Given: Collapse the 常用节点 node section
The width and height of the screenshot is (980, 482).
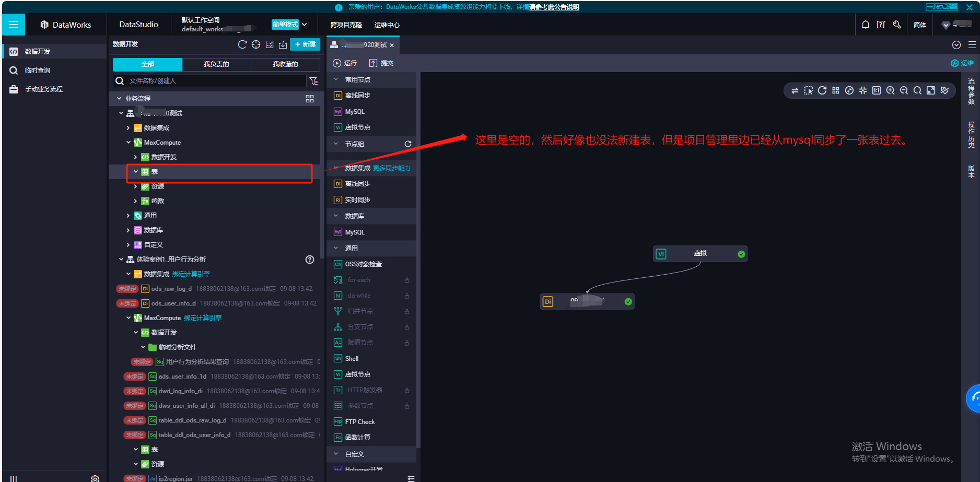Looking at the screenshot, I should tap(336, 80).
